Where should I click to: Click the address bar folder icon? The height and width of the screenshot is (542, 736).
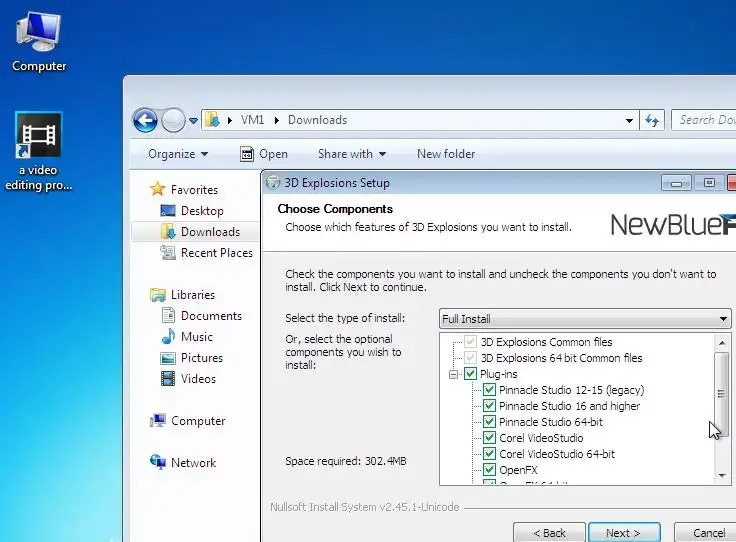[x=213, y=120]
